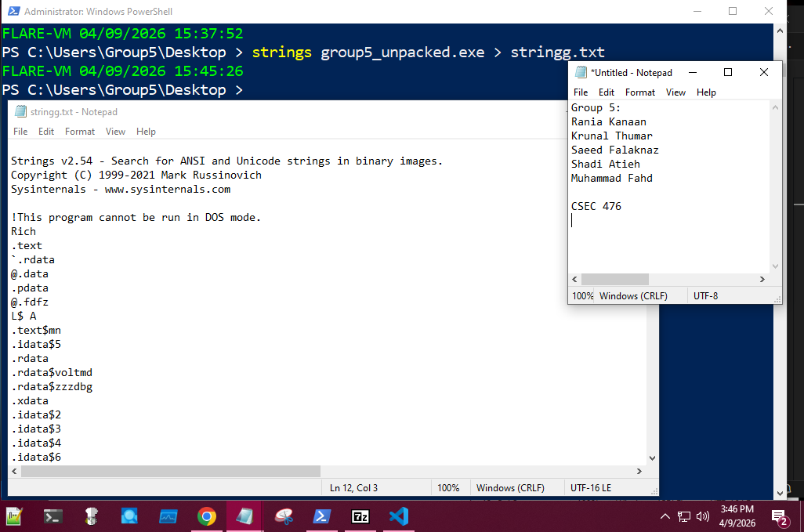Screen dimensions: 804x532
Task: Click the line 'CSEC 476' in Untitled Notepad
Action: (x=596, y=207)
